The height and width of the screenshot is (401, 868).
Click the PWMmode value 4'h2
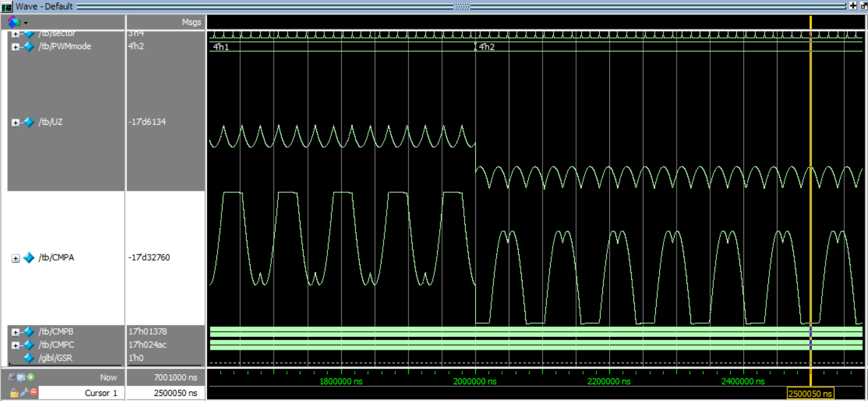click(x=136, y=46)
